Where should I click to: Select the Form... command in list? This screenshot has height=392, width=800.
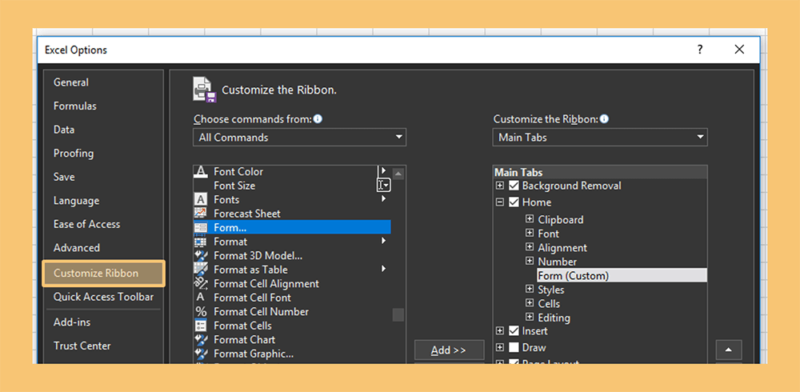click(x=292, y=228)
